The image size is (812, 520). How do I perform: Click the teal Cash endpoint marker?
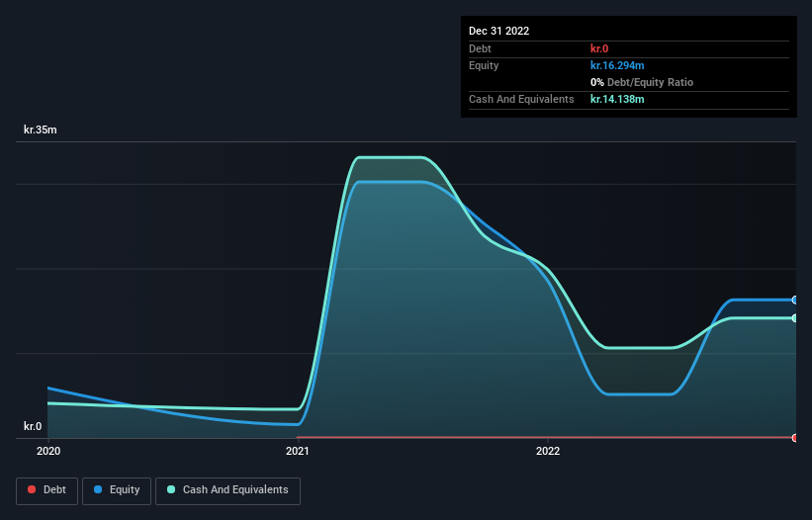click(795, 318)
